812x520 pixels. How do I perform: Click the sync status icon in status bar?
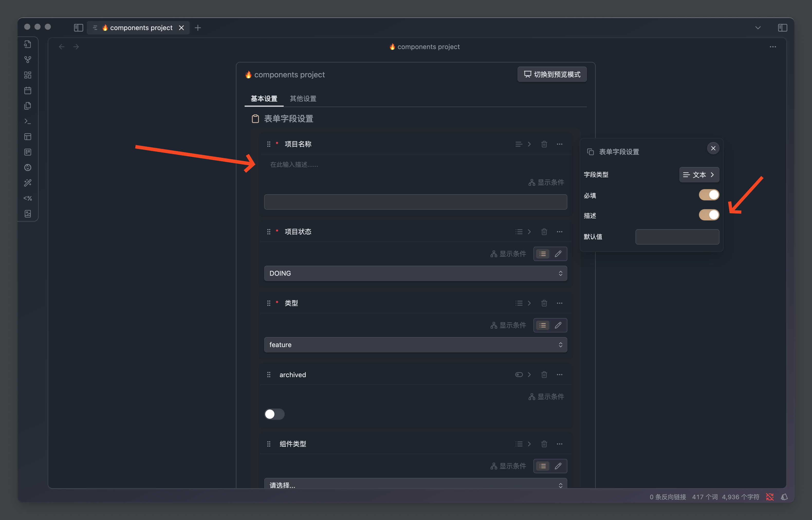[x=770, y=497]
